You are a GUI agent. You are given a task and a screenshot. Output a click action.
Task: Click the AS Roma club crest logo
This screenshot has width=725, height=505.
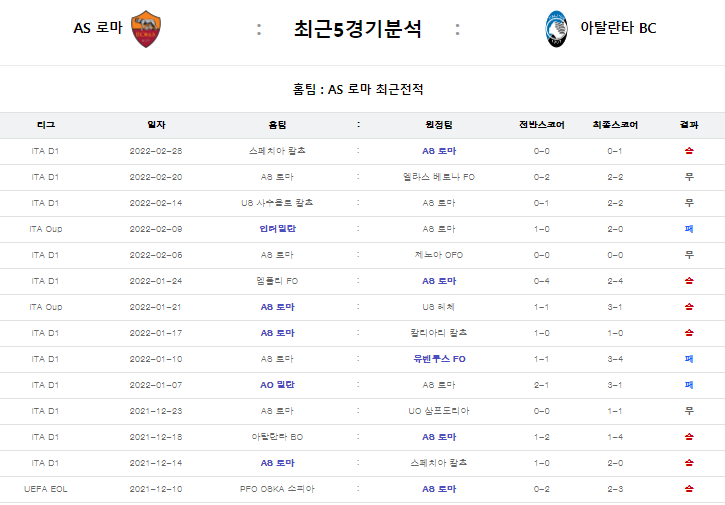pyautogui.click(x=146, y=29)
